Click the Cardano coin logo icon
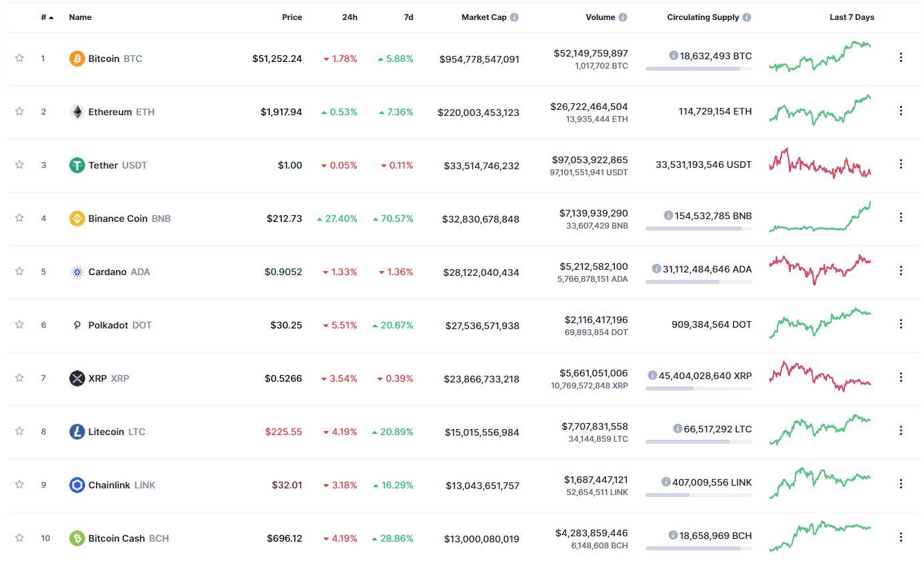This screenshot has width=924, height=563. (77, 272)
